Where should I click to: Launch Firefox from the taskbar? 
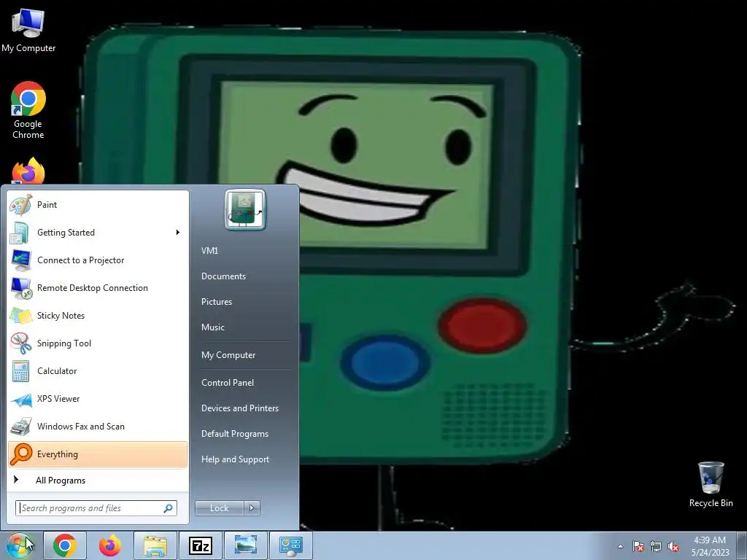pos(109,545)
